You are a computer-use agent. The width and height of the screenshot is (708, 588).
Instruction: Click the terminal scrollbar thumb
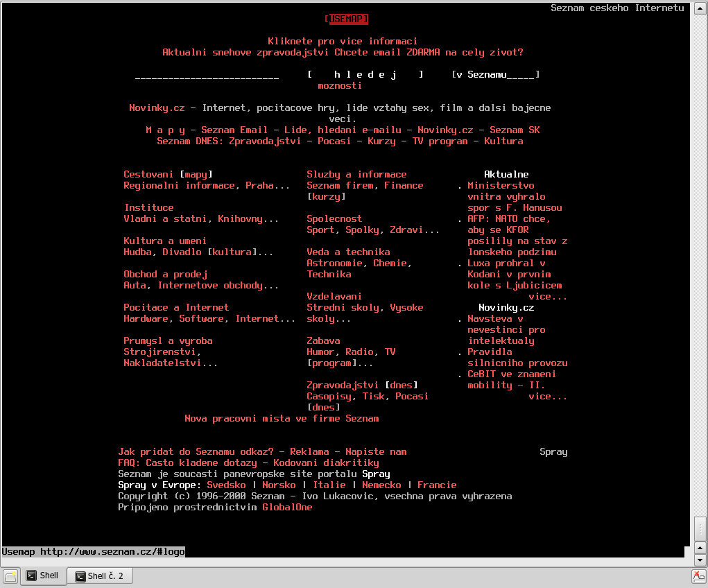pyautogui.click(x=700, y=528)
